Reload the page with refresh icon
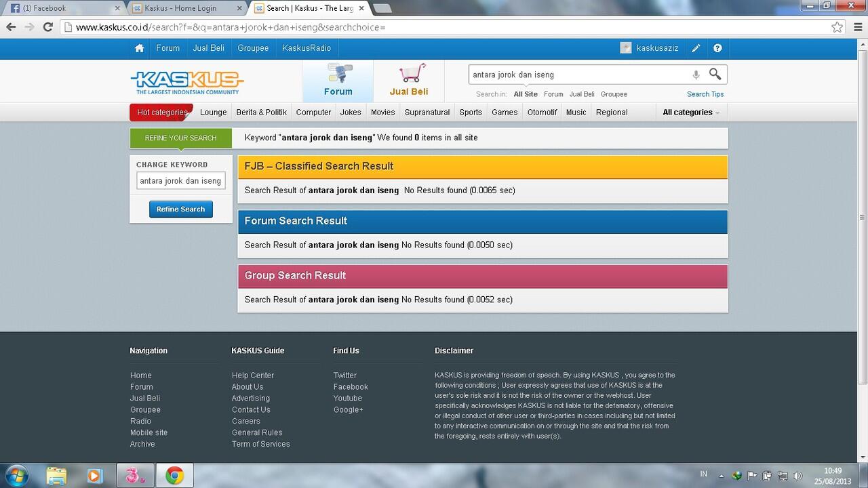Viewport: 868px width, 488px height. pos(47,27)
